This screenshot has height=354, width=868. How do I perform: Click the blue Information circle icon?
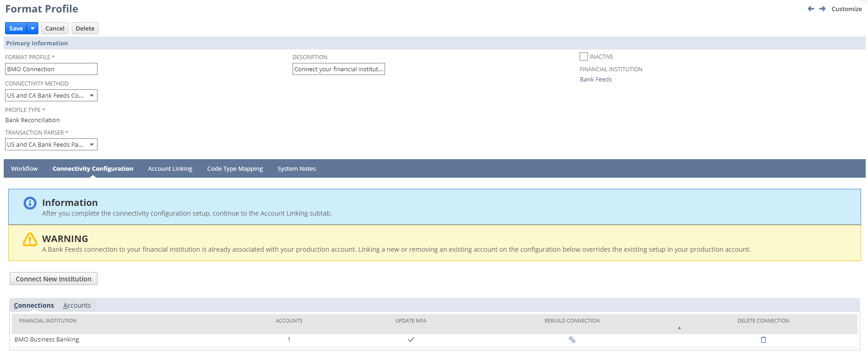(x=30, y=203)
